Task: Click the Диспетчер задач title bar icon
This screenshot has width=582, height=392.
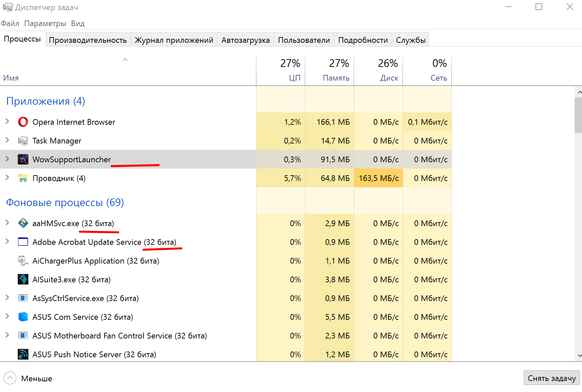Action: (7, 7)
